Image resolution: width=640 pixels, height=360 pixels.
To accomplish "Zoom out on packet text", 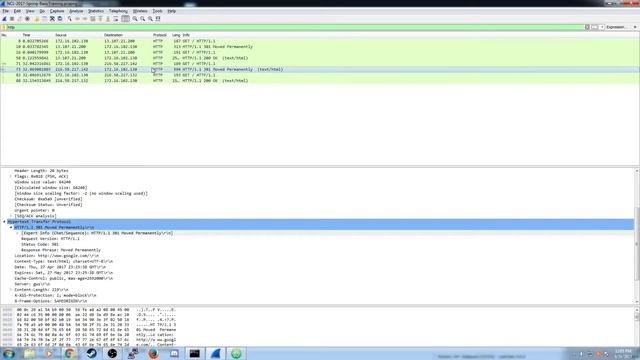I will pos(142,19).
